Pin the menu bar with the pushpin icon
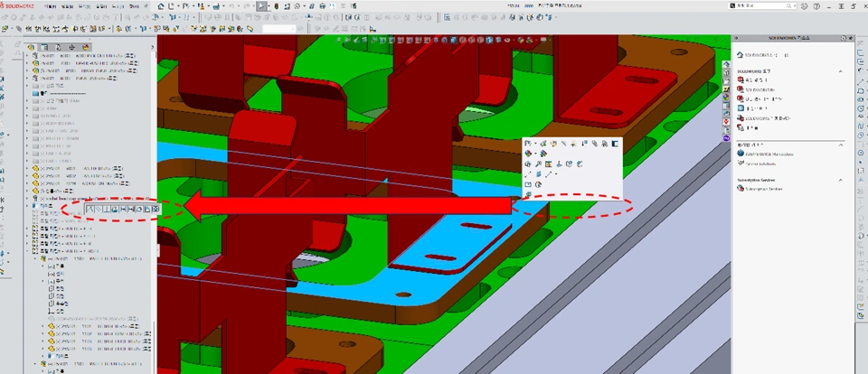This screenshot has height=374, width=868. [146, 6]
